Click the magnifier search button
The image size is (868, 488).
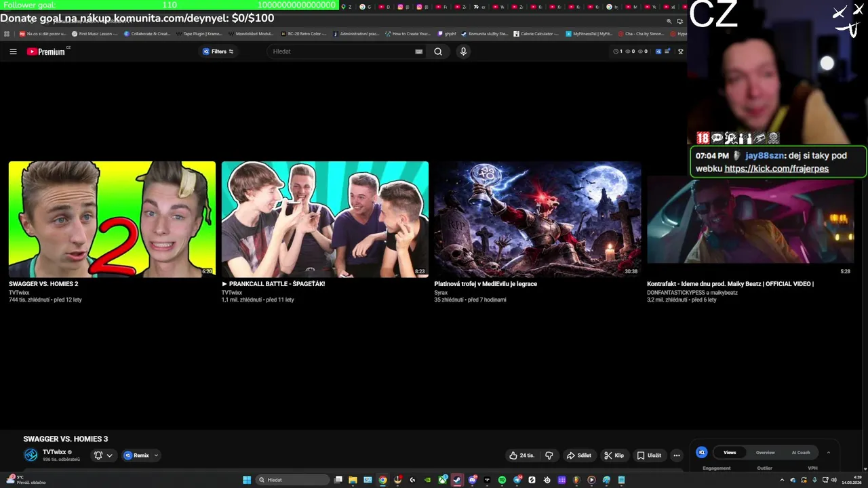pyautogui.click(x=438, y=52)
